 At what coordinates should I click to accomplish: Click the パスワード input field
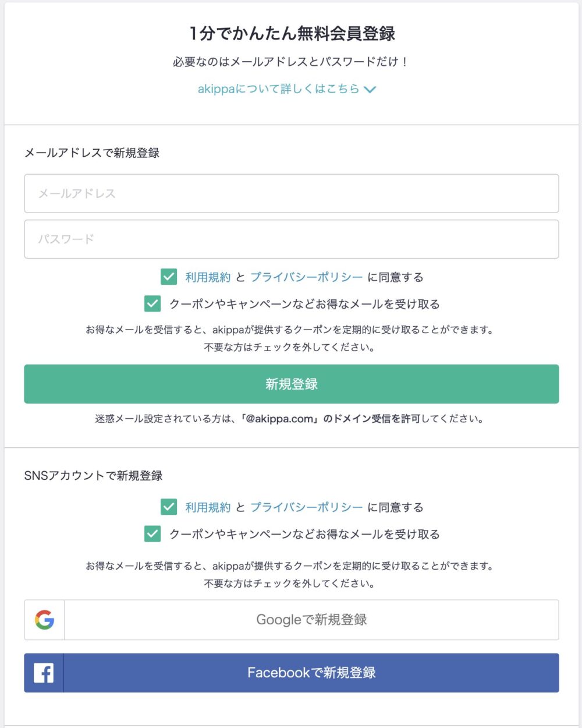291,239
